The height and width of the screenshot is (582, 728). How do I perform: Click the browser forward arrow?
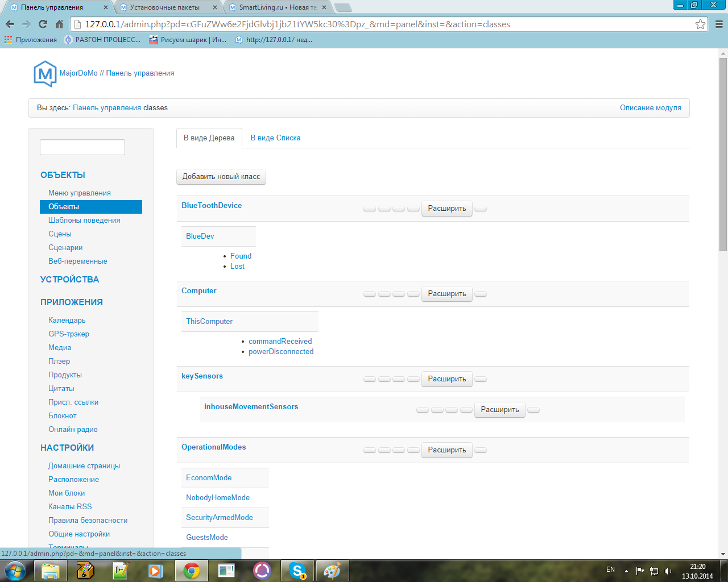[26, 24]
